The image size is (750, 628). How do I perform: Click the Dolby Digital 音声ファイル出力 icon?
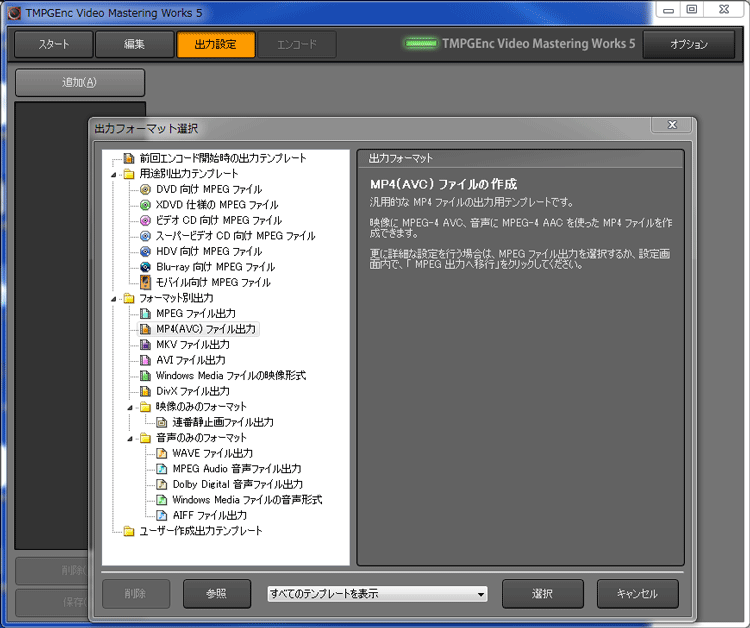(x=162, y=484)
